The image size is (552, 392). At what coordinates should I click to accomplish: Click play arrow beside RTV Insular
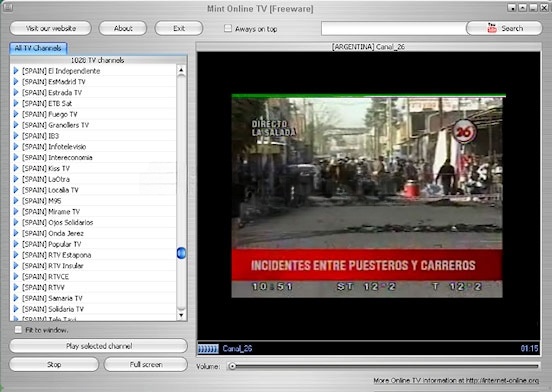click(16, 266)
